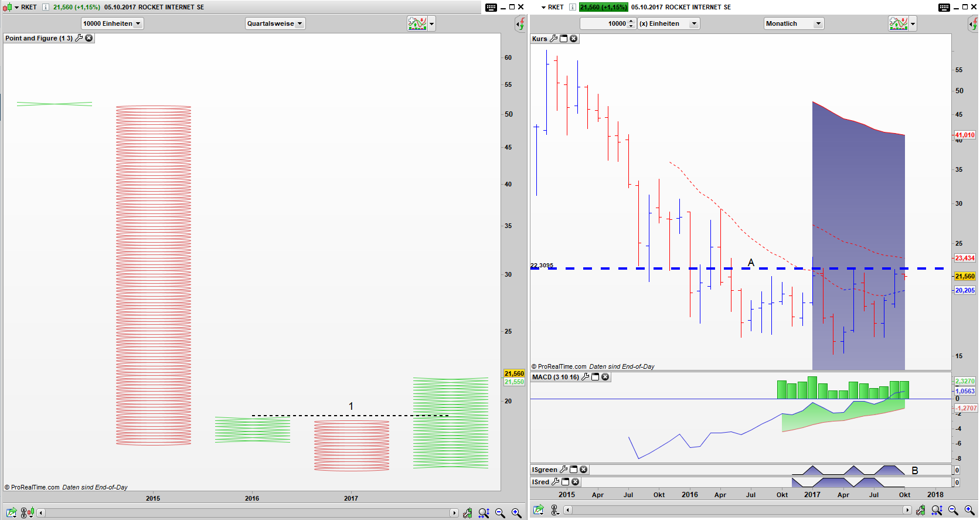Click the green 21,560 price label
The width and height of the screenshot is (980, 520).
click(x=603, y=7)
